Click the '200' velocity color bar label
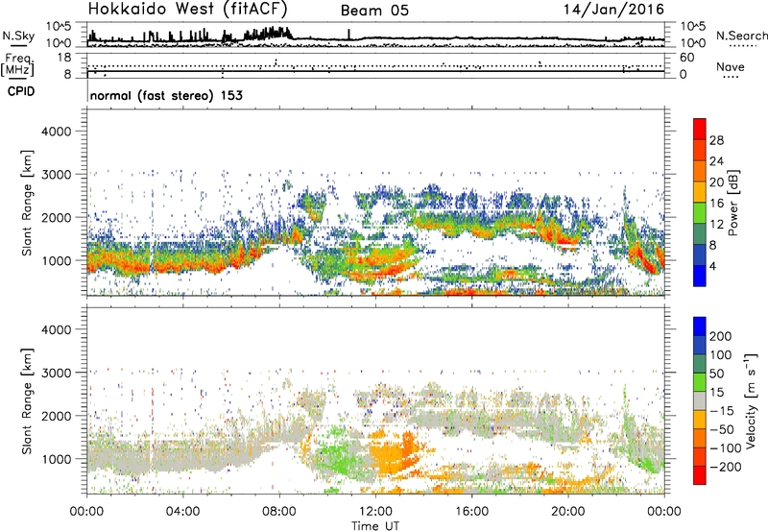768x532 pixels. [721, 336]
